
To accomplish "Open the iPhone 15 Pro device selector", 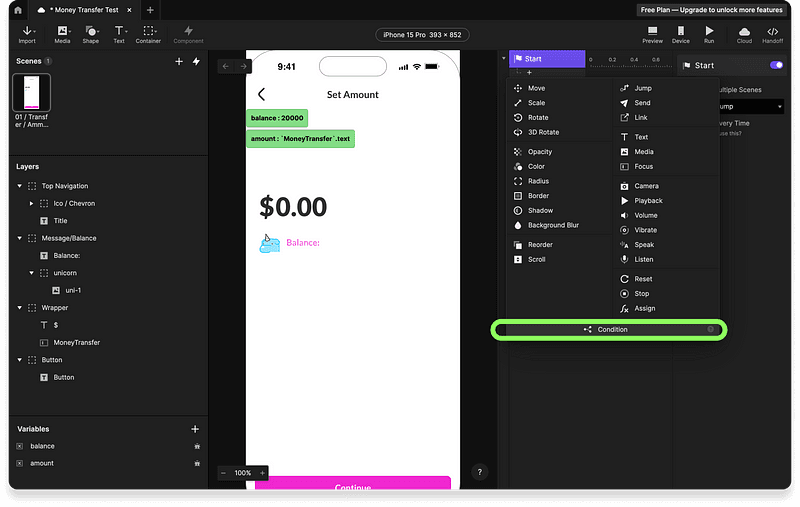I will 422,35.
